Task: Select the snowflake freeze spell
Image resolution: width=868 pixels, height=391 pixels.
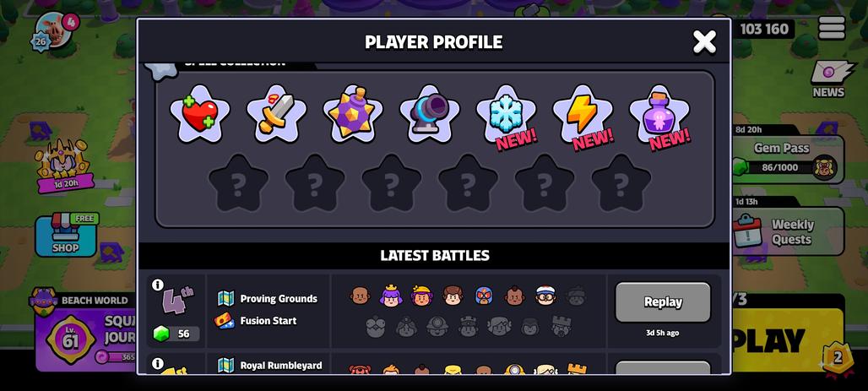Action: tap(506, 114)
